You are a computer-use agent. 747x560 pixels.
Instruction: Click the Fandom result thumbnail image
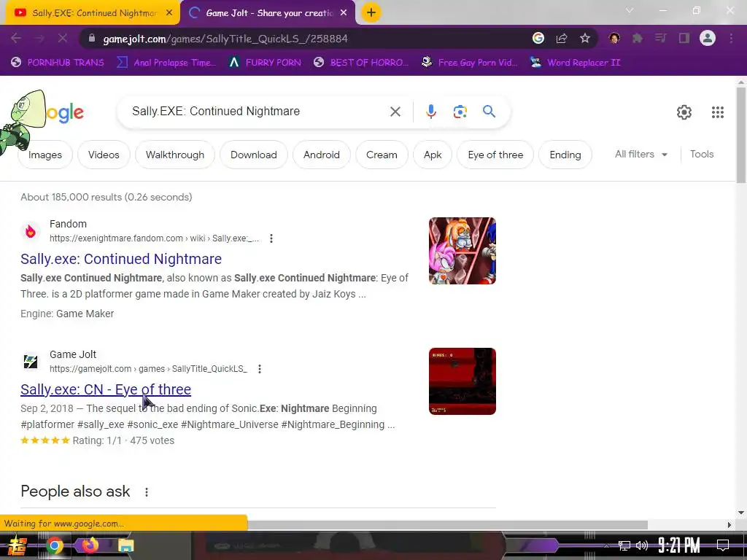pyautogui.click(x=462, y=251)
